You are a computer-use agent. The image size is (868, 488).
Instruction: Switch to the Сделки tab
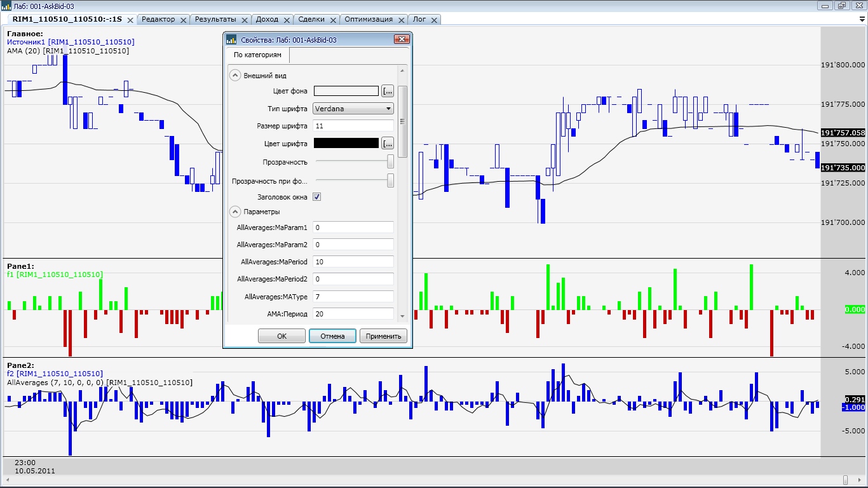pyautogui.click(x=315, y=20)
